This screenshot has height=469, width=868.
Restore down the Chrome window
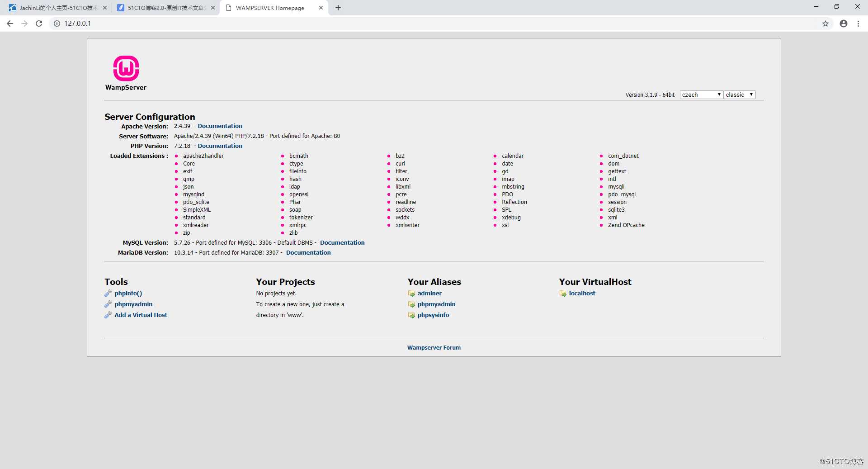pos(836,7)
